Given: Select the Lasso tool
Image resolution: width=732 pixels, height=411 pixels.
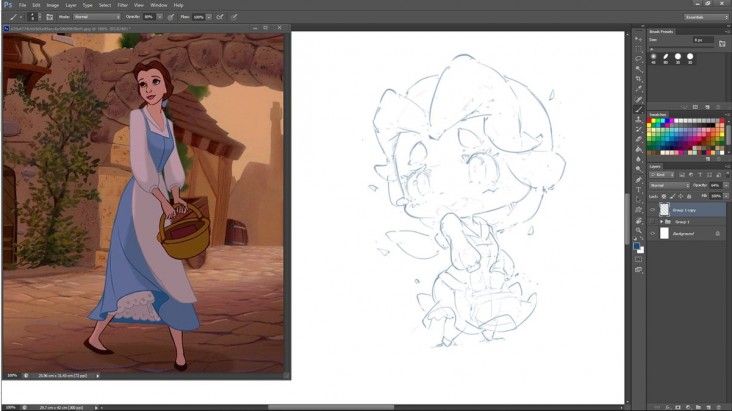Looking at the screenshot, I should point(638,59).
